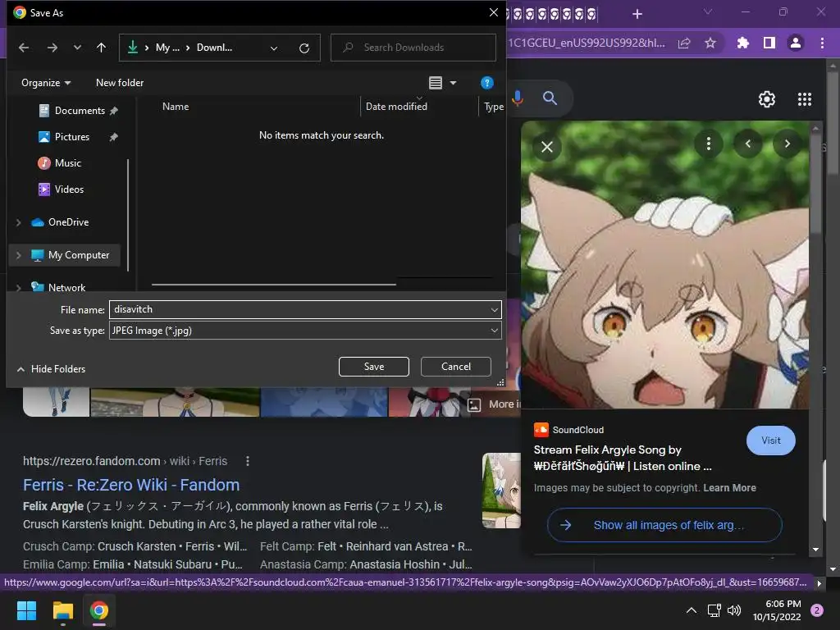Open the Chrome profile avatar
The height and width of the screenshot is (630, 840).
tap(796, 43)
